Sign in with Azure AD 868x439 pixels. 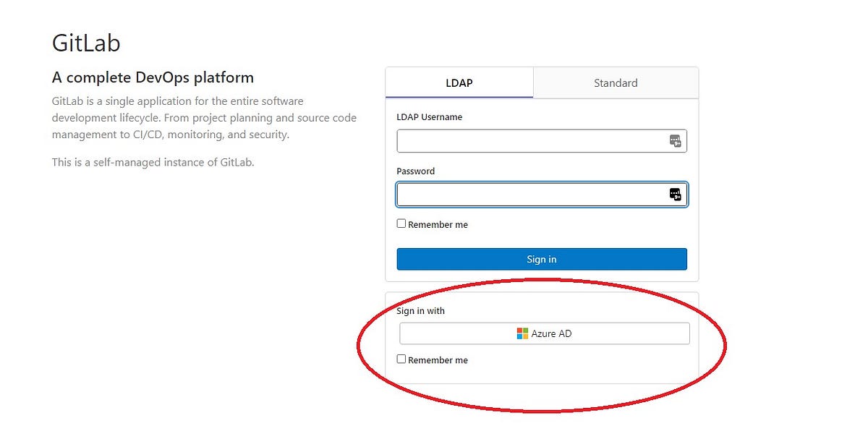pyautogui.click(x=544, y=333)
